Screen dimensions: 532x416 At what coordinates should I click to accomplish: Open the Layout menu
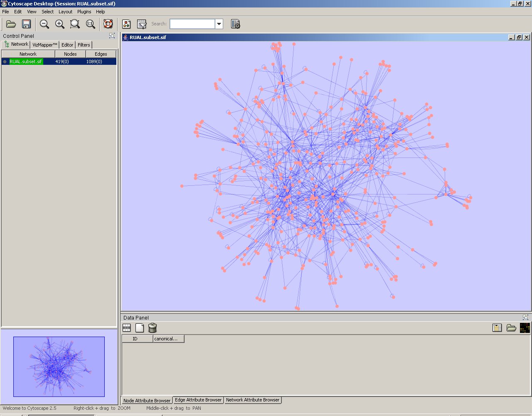tap(65, 12)
